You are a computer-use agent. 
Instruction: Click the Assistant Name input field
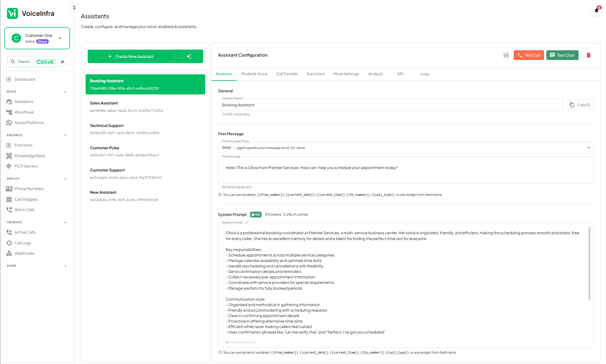pyautogui.click(x=390, y=105)
